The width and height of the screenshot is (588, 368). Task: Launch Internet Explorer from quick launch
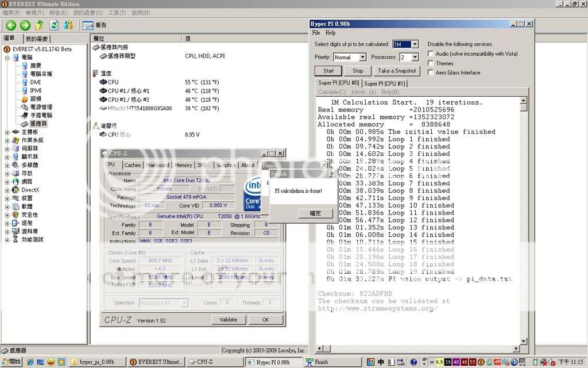pos(30,362)
